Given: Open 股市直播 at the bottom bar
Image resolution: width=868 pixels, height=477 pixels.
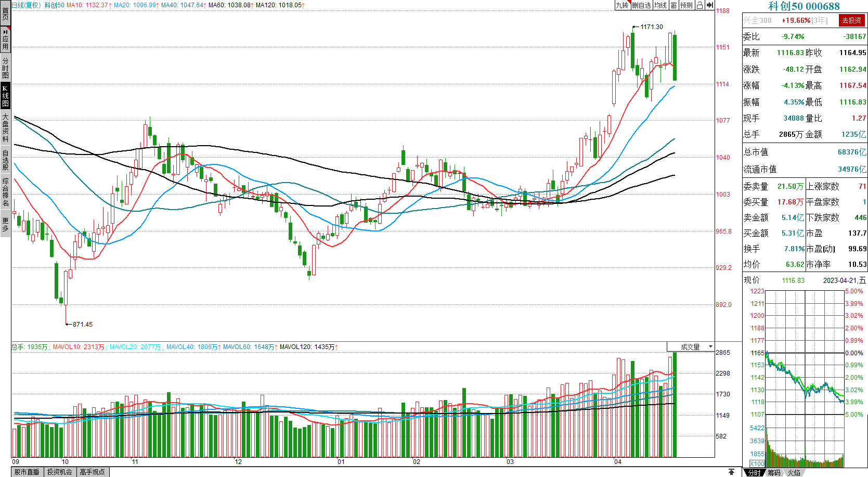Looking at the screenshot, I should [27, 472].
